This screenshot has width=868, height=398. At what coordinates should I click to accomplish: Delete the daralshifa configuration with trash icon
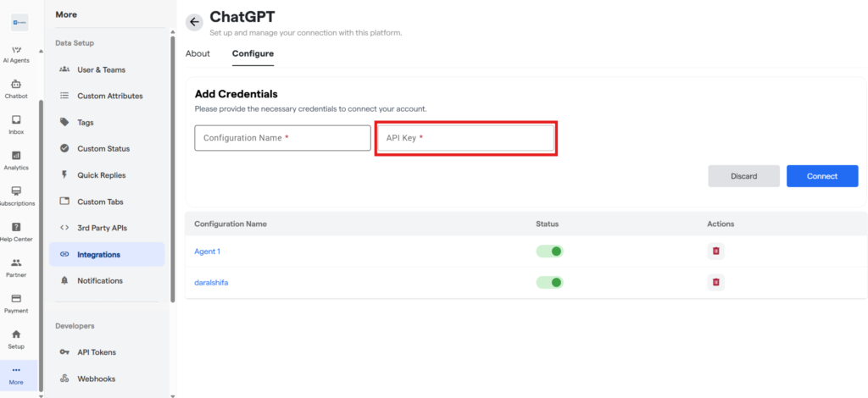point(715,282)
